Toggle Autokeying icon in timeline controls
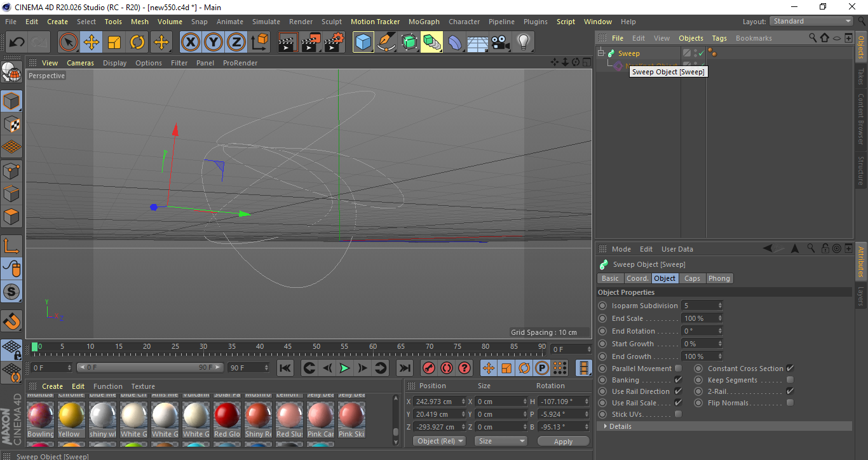The width and height of the screenshot is (868, 460). (447, 368)
